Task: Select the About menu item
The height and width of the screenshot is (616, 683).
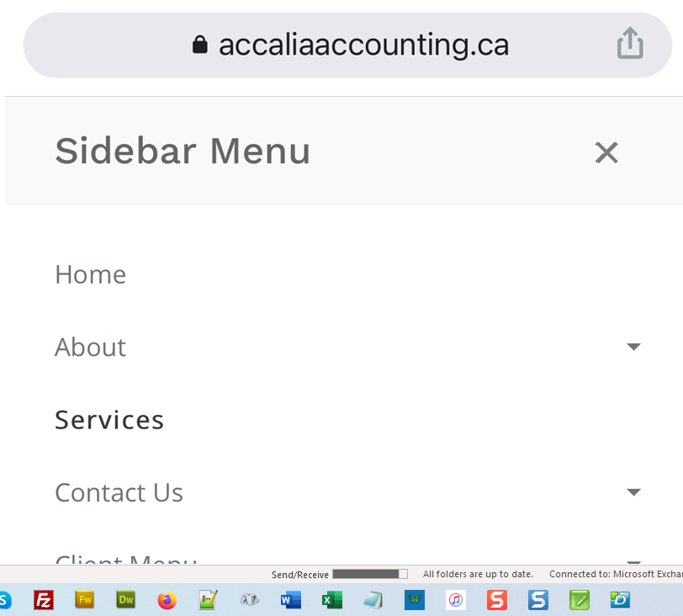Action: [90, 347]
